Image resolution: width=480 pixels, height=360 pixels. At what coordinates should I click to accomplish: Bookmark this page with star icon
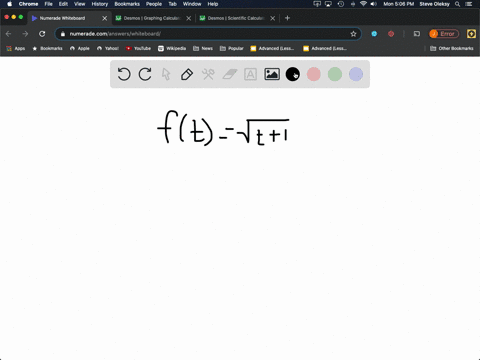pos(353,34)
